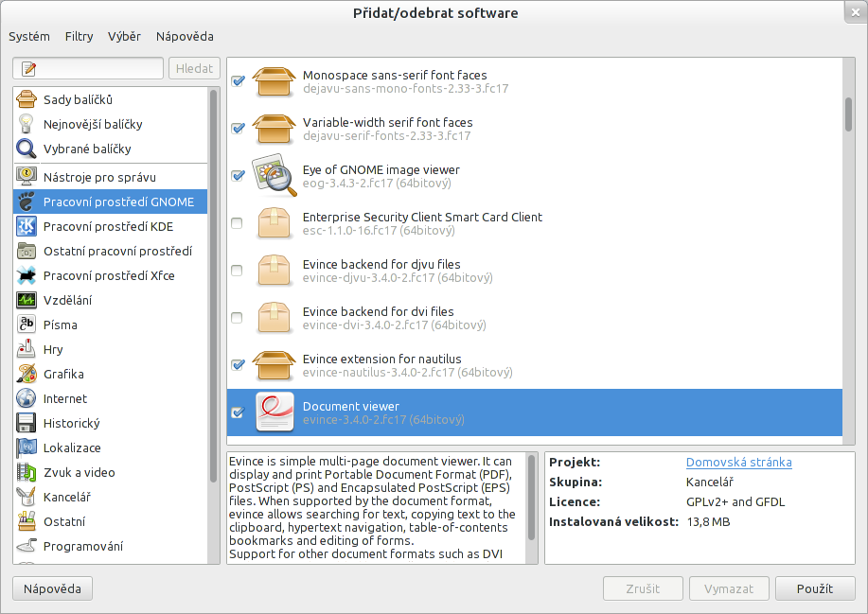Enable Evince backend for djvu files
Image resolution: width=868 pixels, height=614 pixels.
(238, 271)
